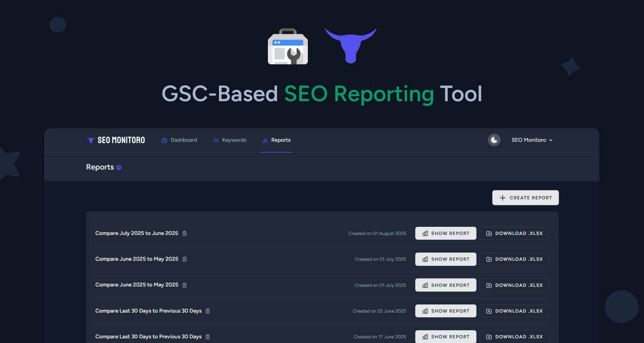Download .XLSX for report created 22 June 2025

click(x=514, y=311)
